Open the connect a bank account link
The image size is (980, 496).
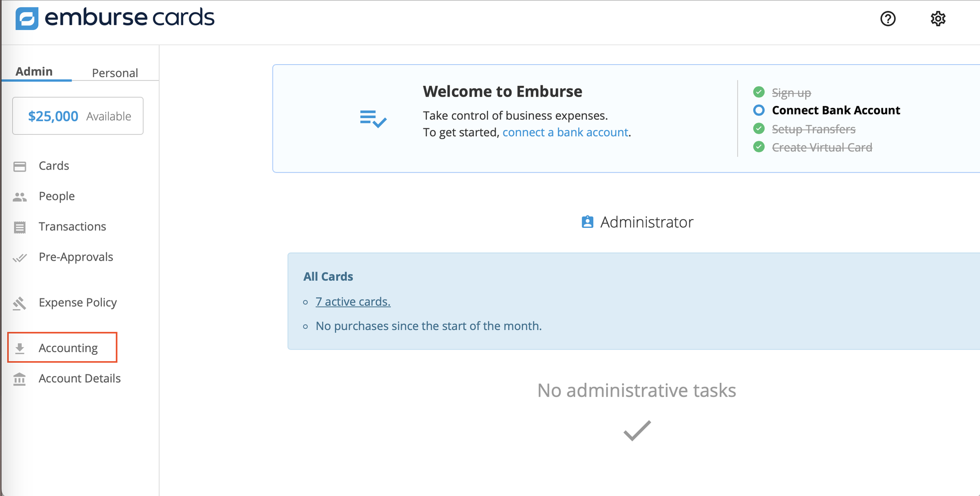[x=565, y=132]
